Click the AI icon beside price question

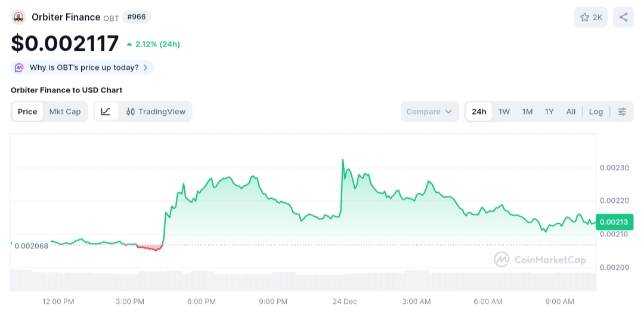pos(19,68)
